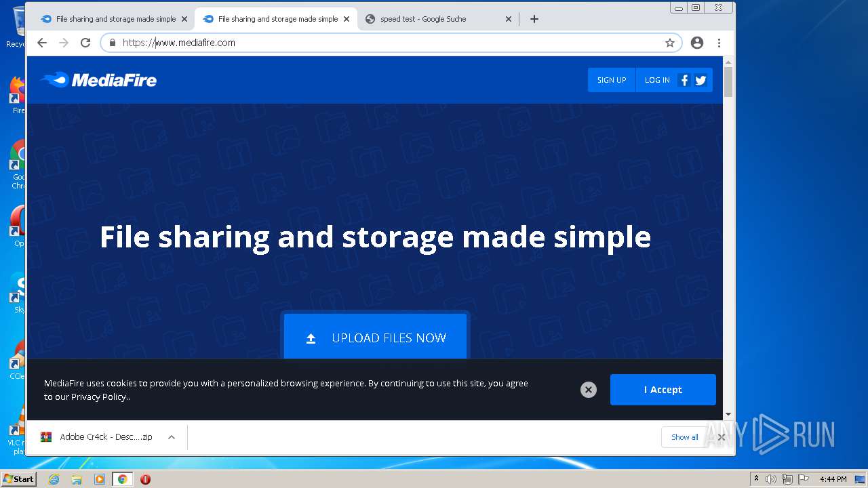
Task: Open the downloaded Adobe zip file
Action: tap(97, 437)
